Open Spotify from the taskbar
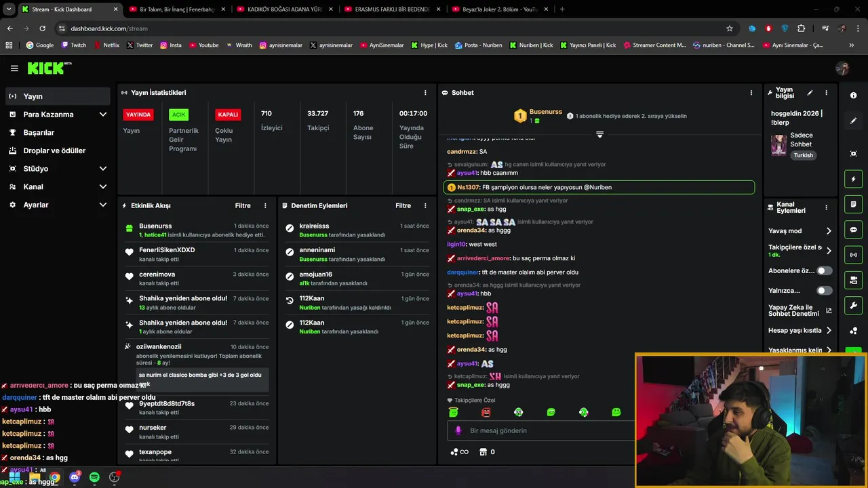868x488 pixels. 94,477
